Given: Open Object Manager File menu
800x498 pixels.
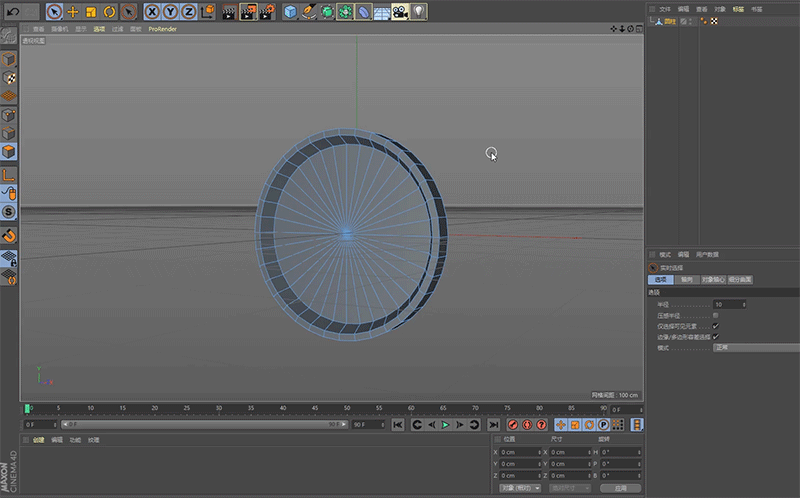Looking at the screenshot, I should pos(664,9).
